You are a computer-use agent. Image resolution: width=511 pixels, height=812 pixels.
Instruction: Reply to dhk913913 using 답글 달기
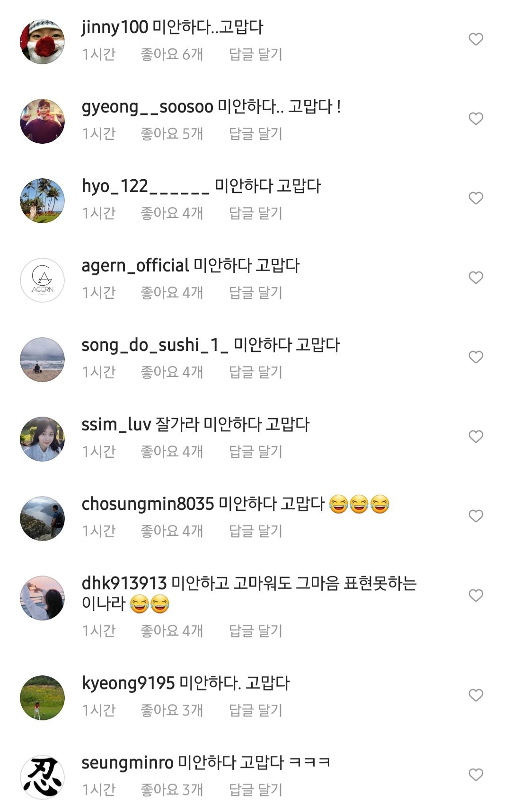point(255,630)
